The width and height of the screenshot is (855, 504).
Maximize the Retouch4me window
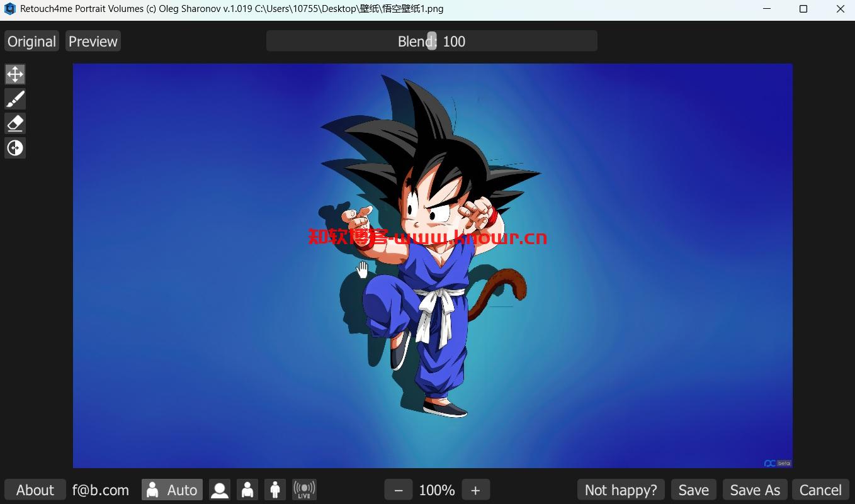[803, 9]
